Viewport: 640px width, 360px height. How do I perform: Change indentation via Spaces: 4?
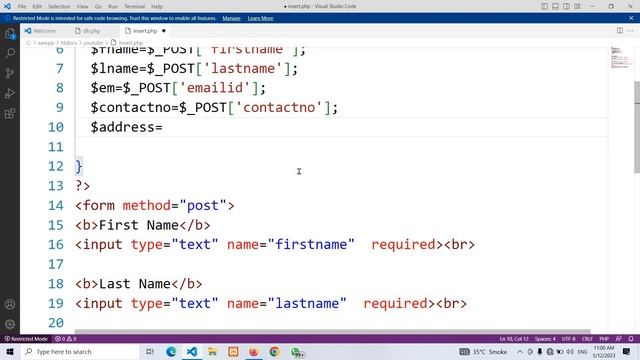click(545, 339)
